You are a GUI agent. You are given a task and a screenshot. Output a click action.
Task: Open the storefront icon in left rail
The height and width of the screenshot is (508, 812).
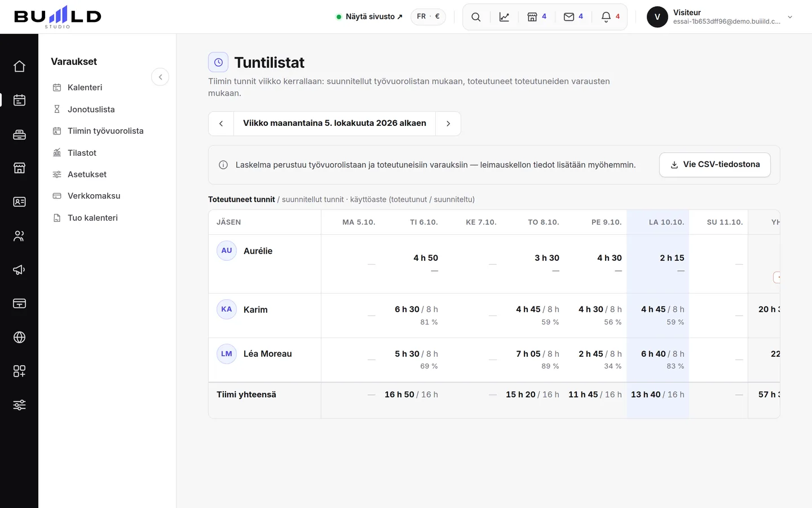pyautogui.click(x=19, y=168)
